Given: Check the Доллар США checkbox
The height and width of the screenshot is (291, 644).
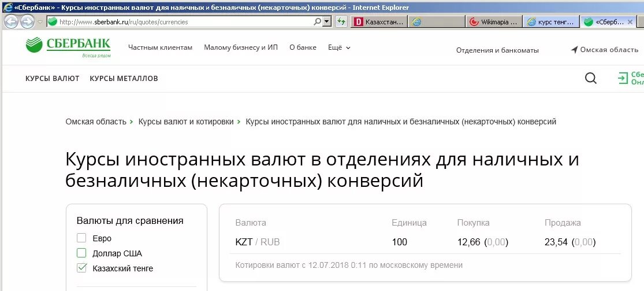Looking at the screenshot, I should 81,253.
